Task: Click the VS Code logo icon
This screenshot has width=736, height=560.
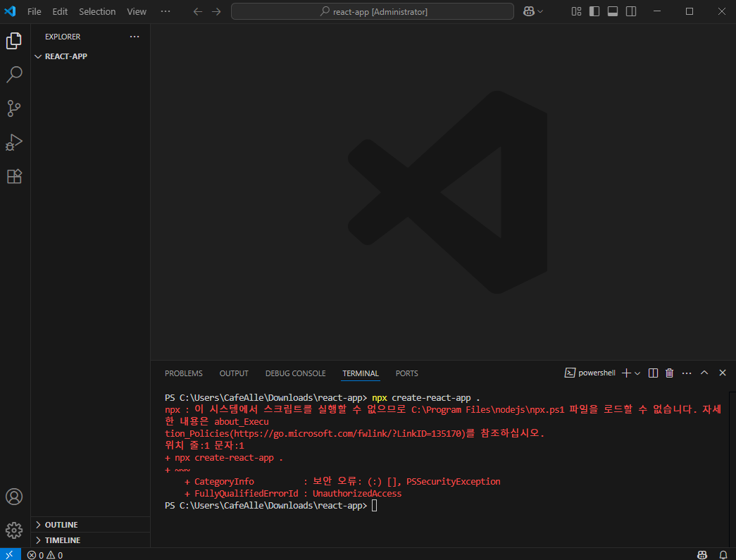Action: click(11, 11)
